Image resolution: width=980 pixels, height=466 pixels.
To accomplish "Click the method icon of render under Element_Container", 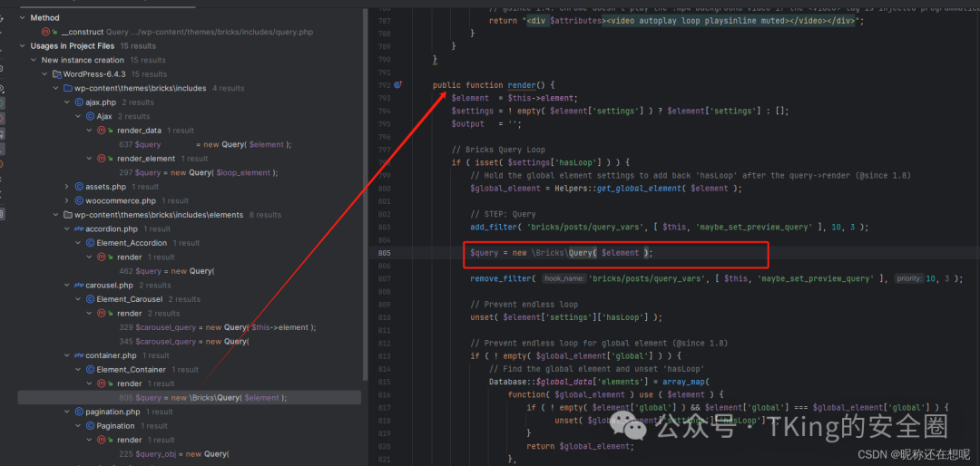I will pos(102,383).
